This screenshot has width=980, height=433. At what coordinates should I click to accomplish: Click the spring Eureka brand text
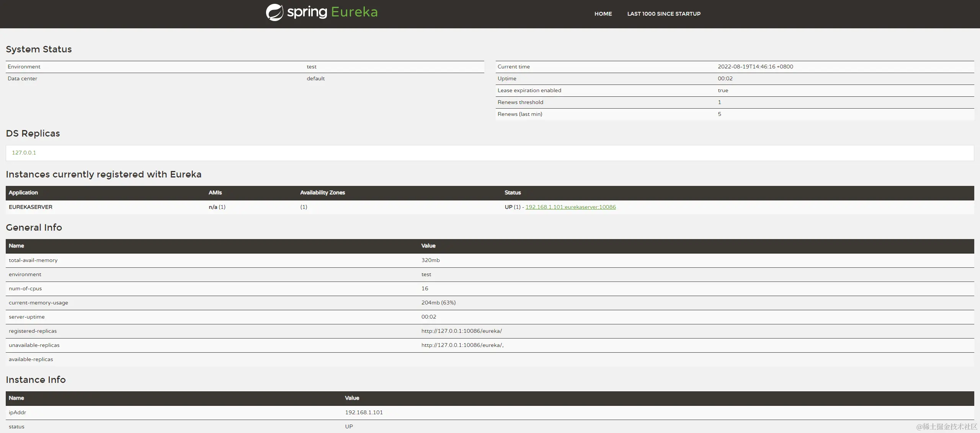click(332, 12)
